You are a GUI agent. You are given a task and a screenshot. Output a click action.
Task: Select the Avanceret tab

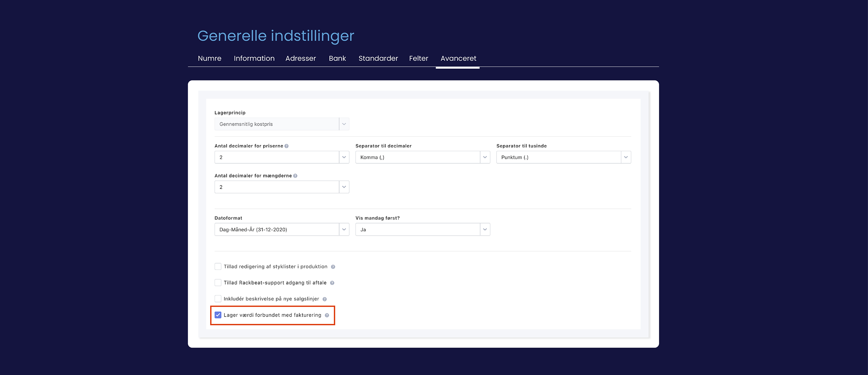pos(458,58)
